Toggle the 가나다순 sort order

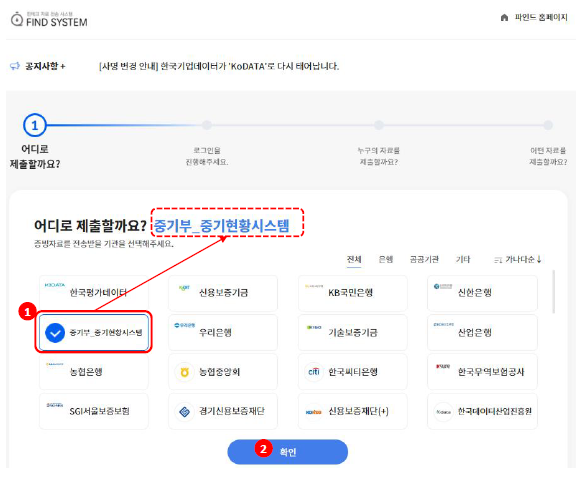click(x=518, y=259)
